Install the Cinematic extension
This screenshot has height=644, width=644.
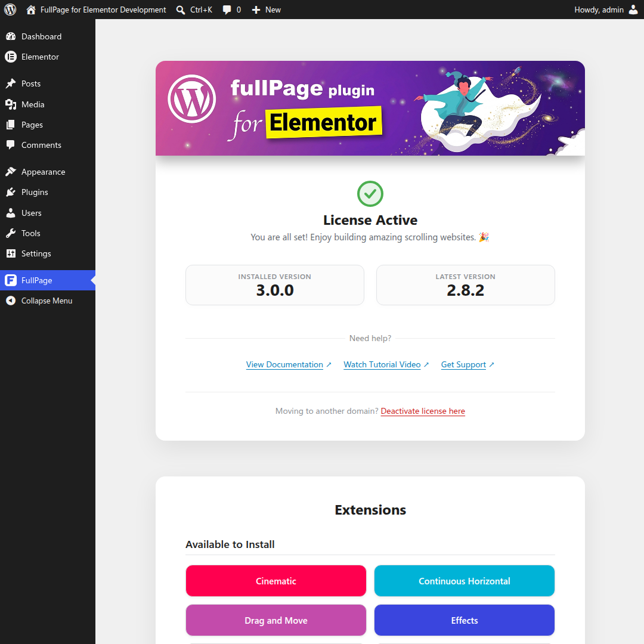(x=276, y=581)
